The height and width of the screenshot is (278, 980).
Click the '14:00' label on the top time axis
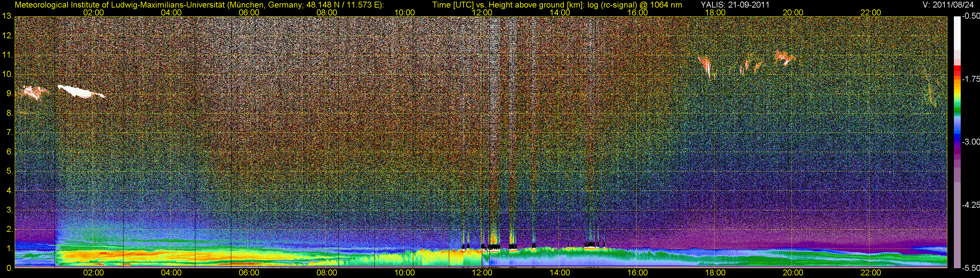(x=560, y=12)
